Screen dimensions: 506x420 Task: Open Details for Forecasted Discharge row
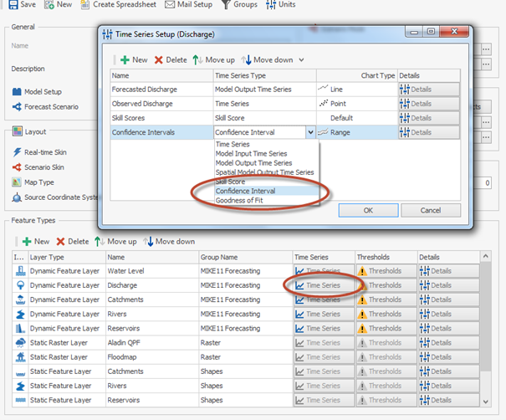pos(429,90)
